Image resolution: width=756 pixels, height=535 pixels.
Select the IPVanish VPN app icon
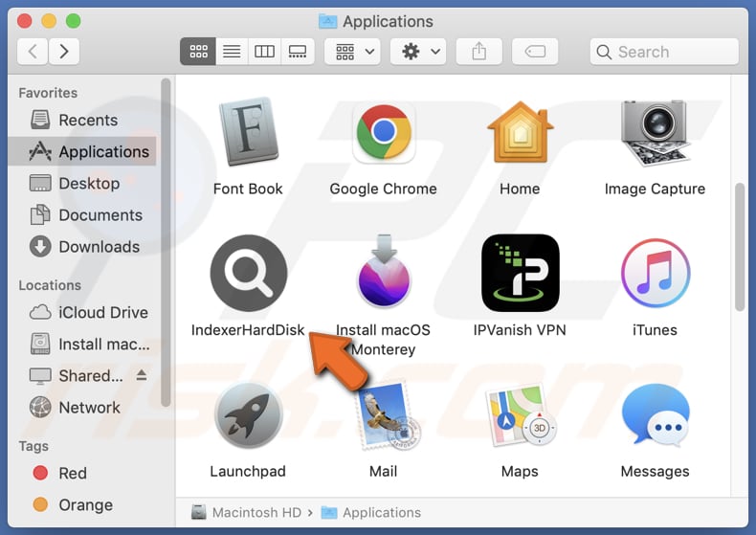[521, 273]
